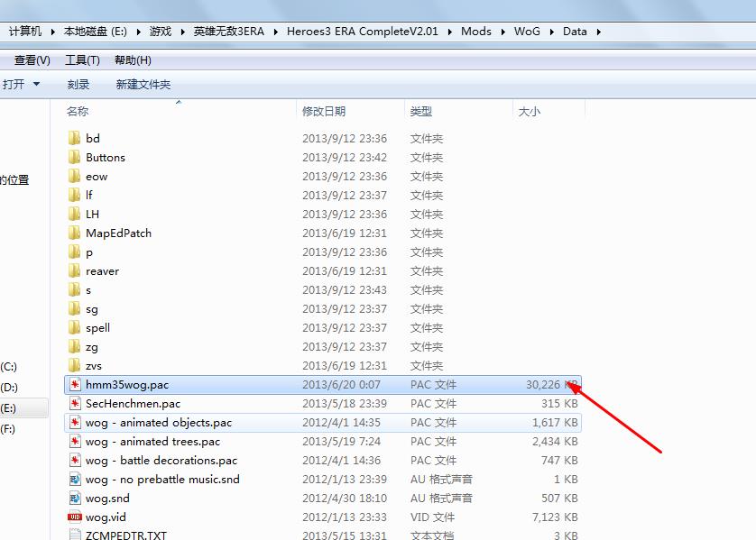756x540 pixels.
Task: Select the wog.snd audio file icon
Action: tap(75, 499)
